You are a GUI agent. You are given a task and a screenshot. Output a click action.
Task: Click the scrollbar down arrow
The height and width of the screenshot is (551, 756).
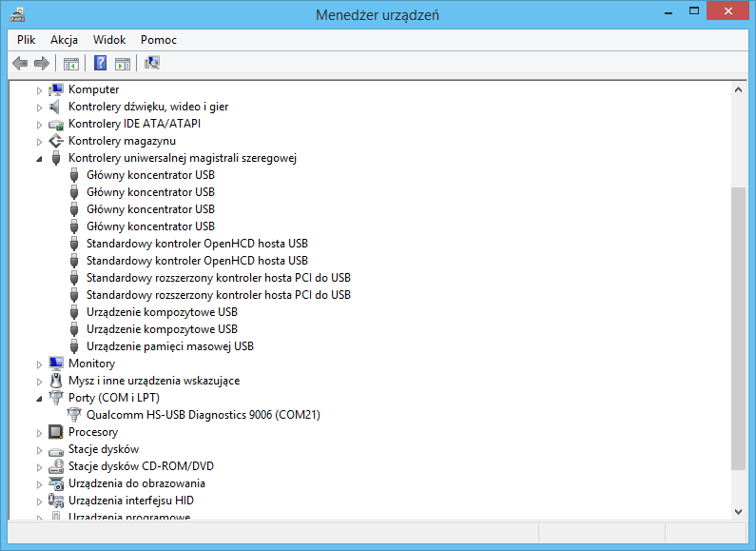739,511
